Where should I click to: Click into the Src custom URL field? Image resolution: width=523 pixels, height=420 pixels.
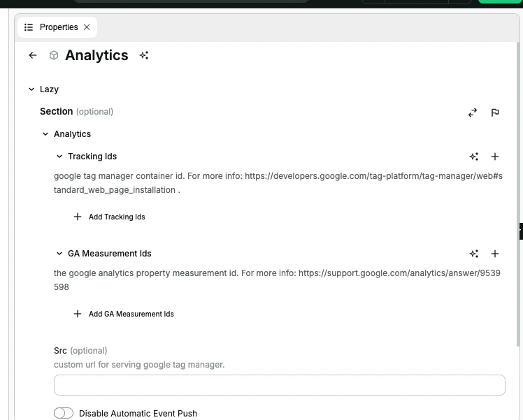[280, 385]
